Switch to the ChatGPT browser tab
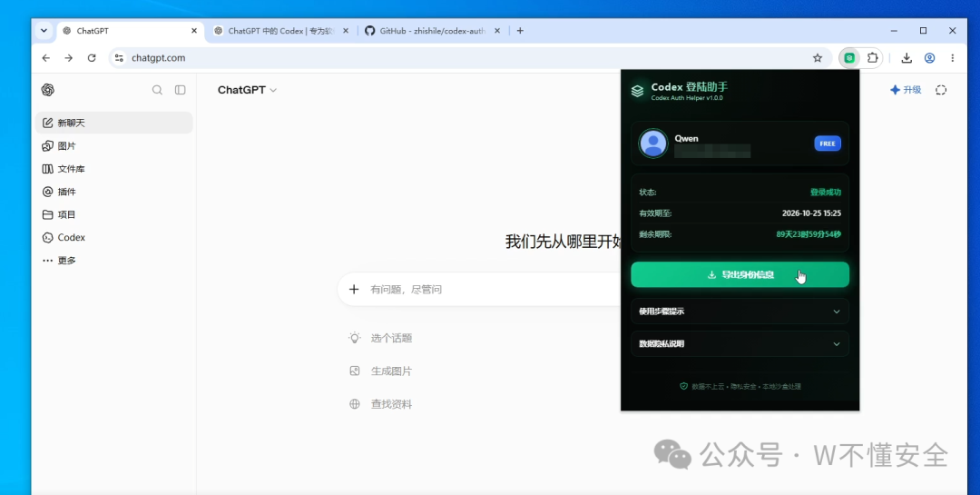 click(x=130, y=31)
